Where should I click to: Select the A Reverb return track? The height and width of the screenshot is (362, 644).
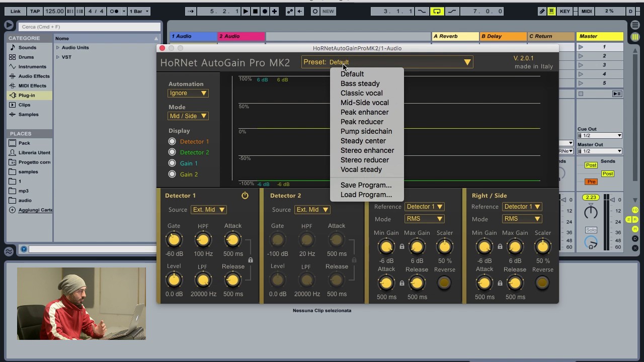click(x=455, y=36)
